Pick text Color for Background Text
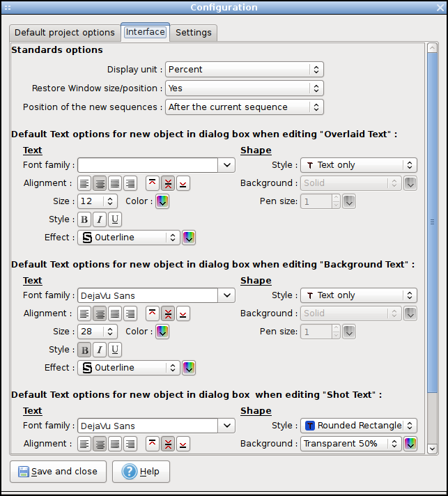 pyautogui.click(x=162, y=332)
